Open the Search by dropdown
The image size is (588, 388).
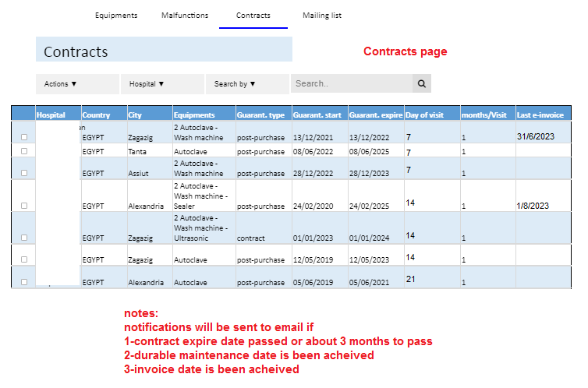tap(235, 83)
